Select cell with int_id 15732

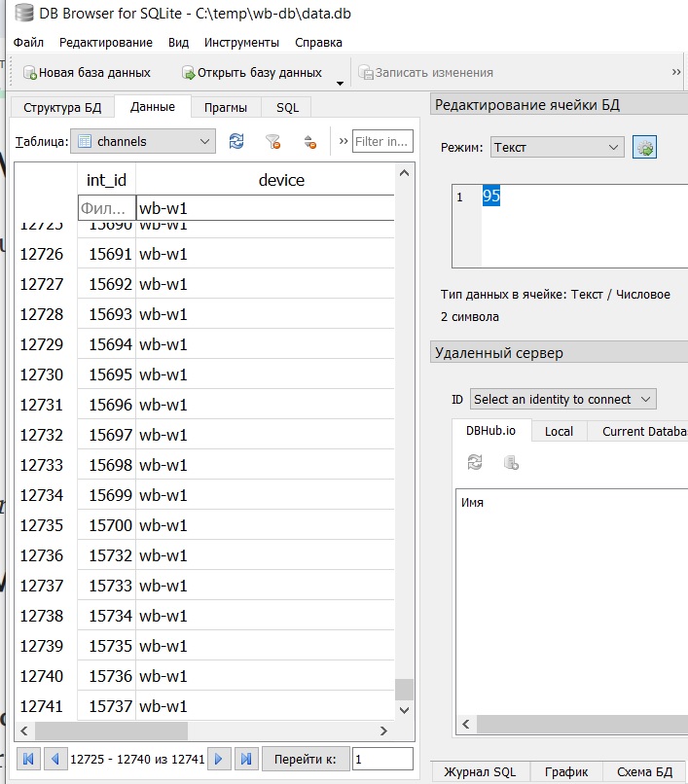click(107, 555)
